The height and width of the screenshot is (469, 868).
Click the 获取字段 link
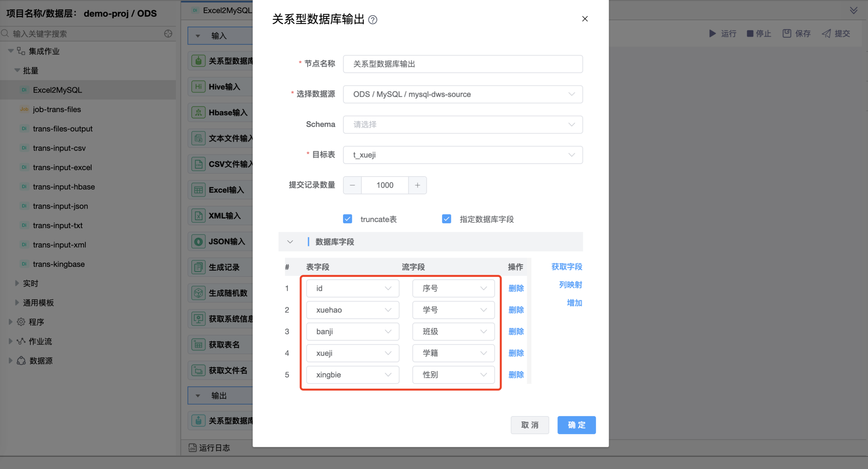point(566,267)
